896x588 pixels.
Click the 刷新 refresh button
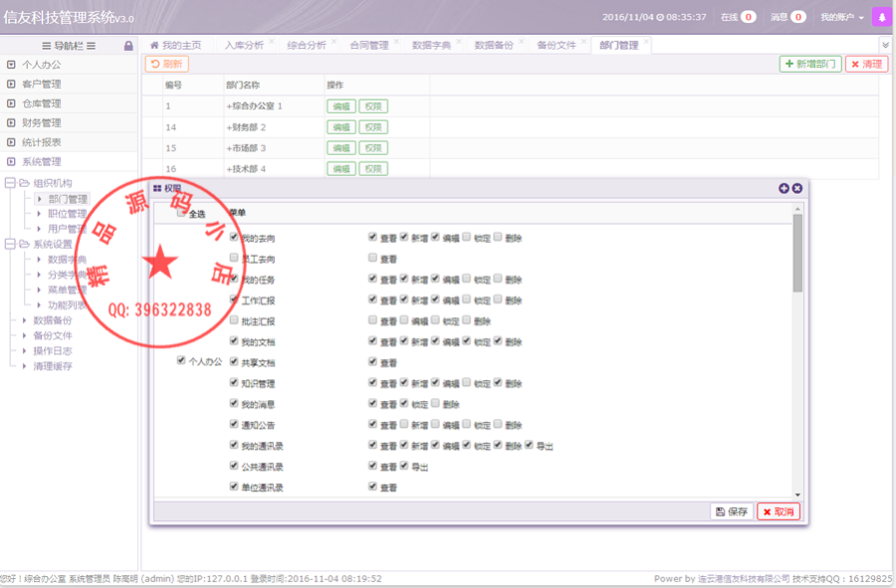click(x=167, y=64)
